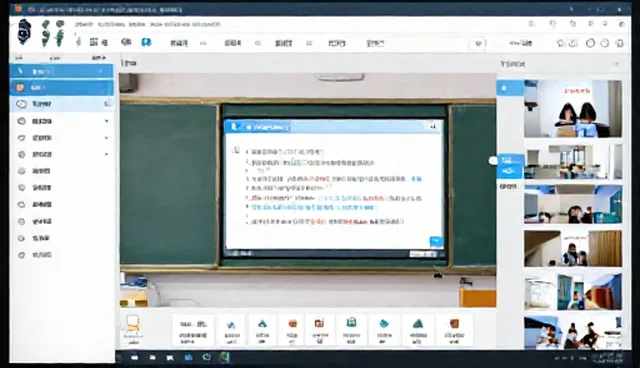Click the teal save-disk icon in the bottom toolbar
640x368 pixels.
click(x=351, y=322)
